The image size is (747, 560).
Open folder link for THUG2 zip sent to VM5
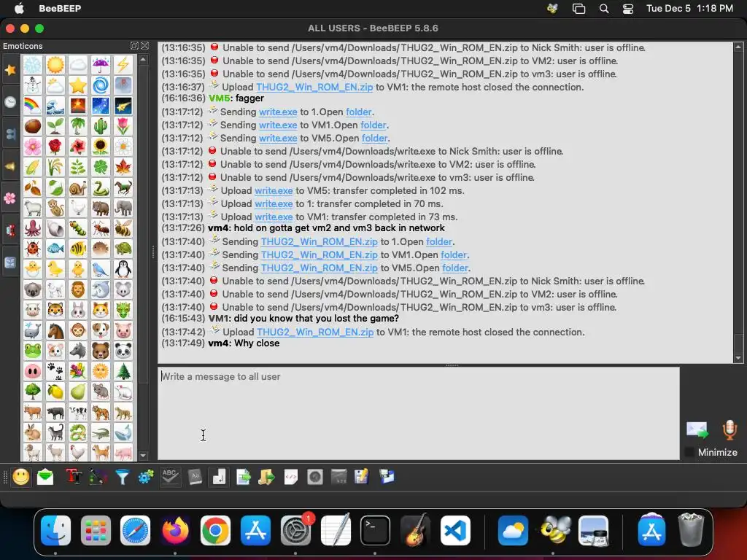pyautogui.click(x=455, y=268)
